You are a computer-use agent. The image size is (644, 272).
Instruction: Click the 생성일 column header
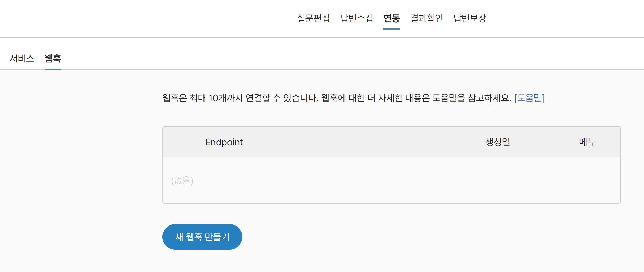[x=497, y=142]
